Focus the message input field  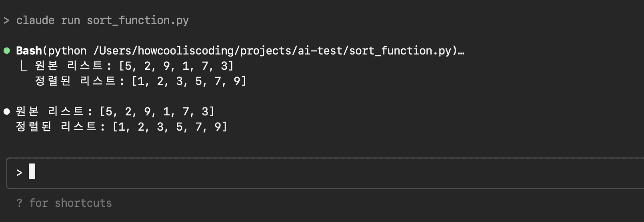(x=325, y=173)
